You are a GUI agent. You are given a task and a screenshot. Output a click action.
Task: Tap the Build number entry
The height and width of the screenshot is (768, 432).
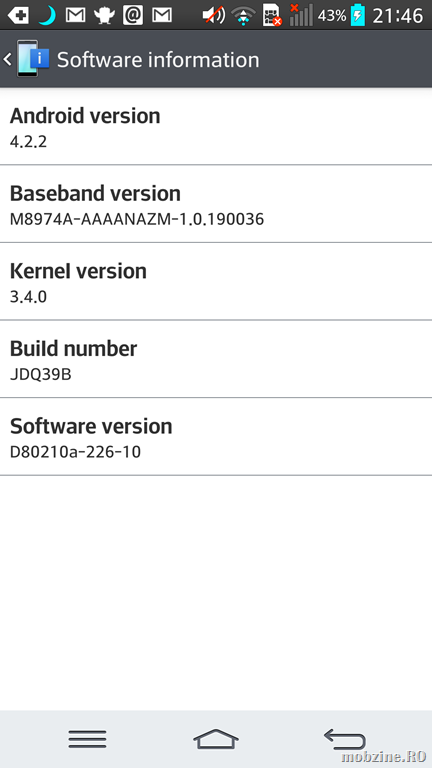[216, 360]
